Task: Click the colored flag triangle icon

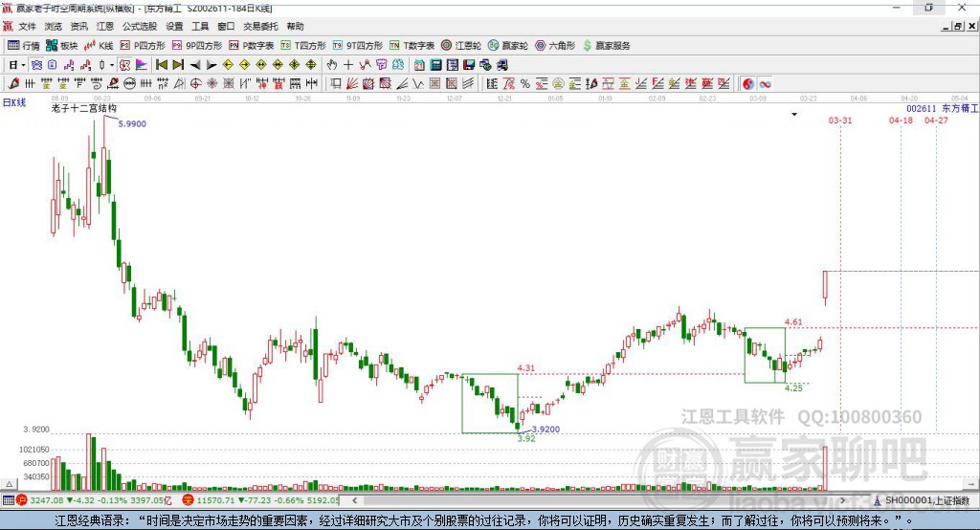Action: click(x=142, y=65)
